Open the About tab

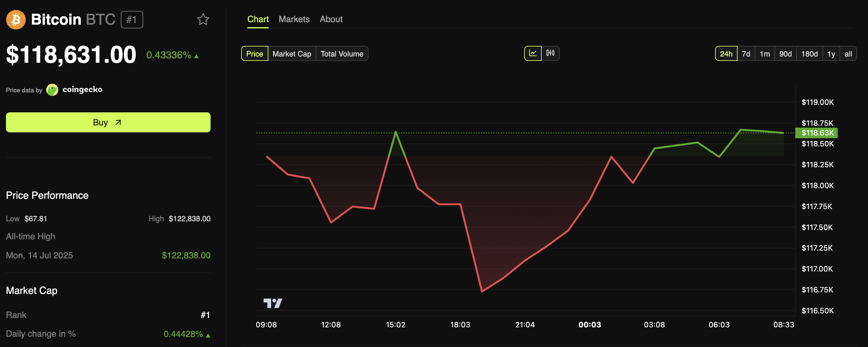[331, 19]
